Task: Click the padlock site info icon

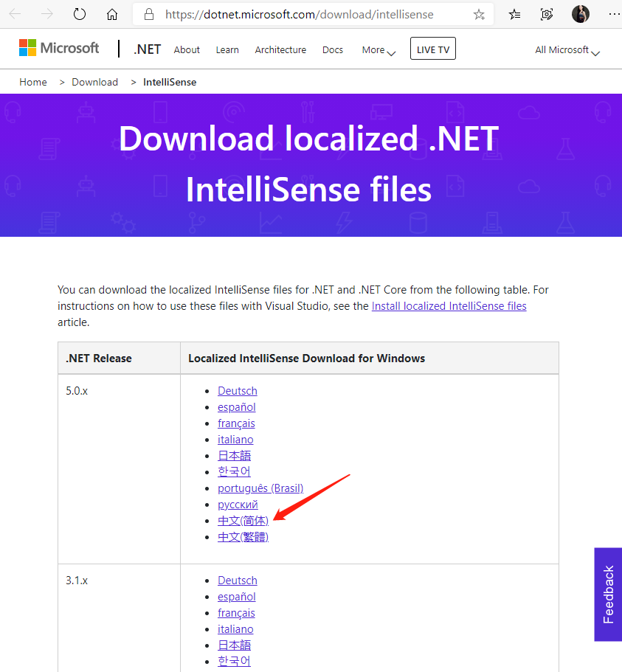Action: click(149, 14)
